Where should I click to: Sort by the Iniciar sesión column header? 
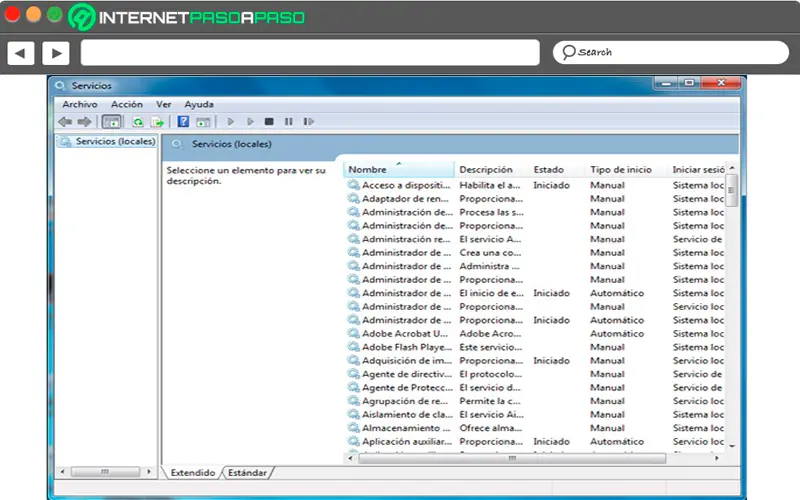tap(697, 169)
